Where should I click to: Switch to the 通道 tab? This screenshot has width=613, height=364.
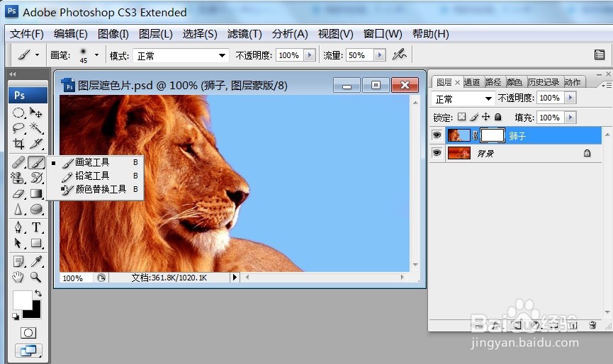pyautogui.click(x=472, y=82)
